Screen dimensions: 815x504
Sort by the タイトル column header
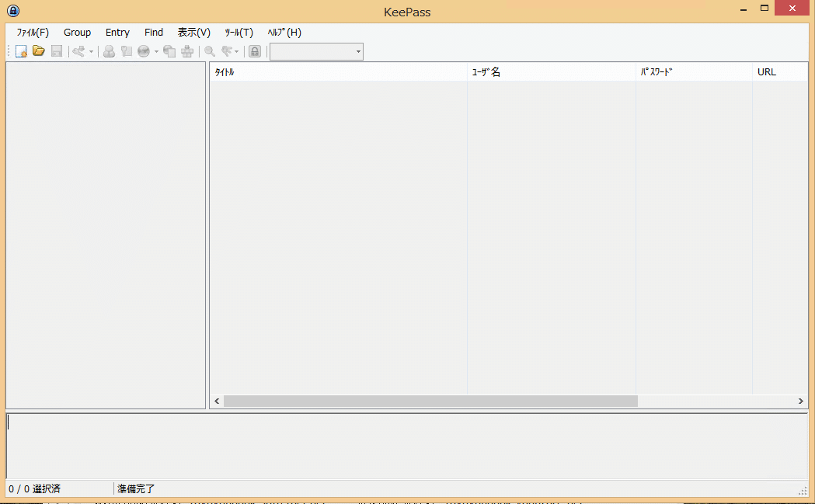tap(339, 71)
